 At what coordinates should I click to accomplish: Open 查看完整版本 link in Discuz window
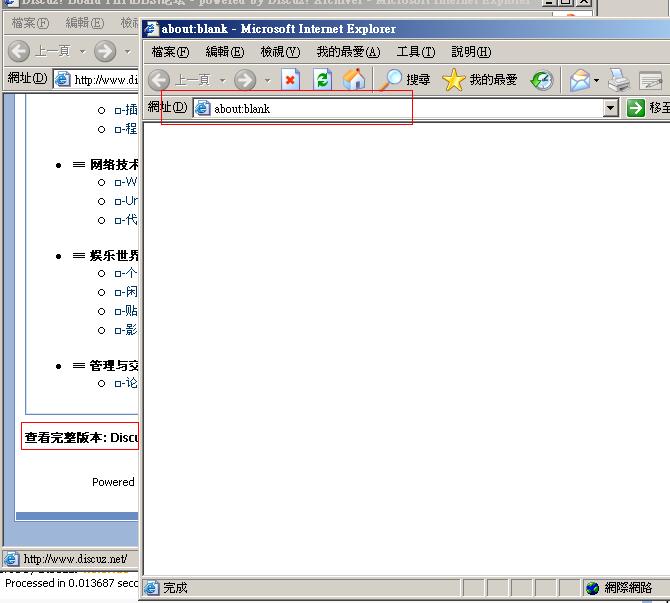coord(81,438)
